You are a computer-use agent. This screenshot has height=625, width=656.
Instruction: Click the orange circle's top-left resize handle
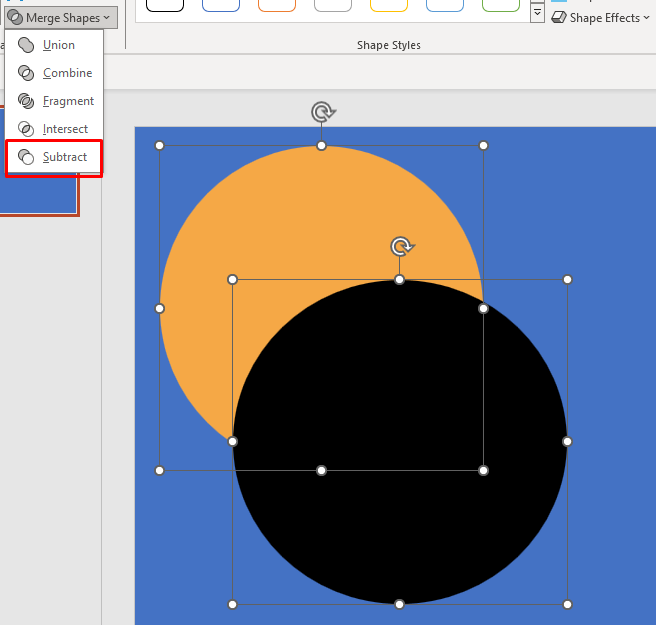click(x=160, y=146)
